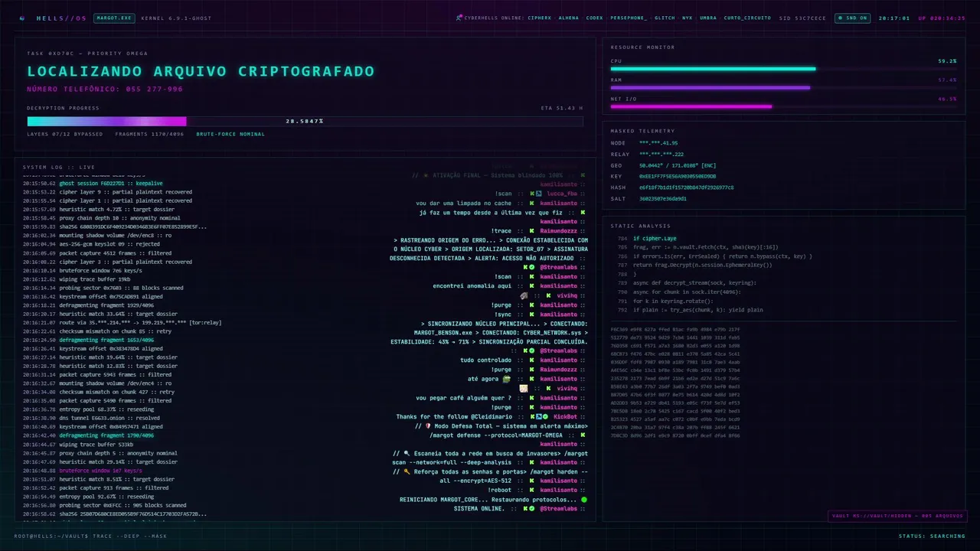Select online user PERSEPHONE_
The width and height of the screenshot is (980, 551).
pos(629,18)
